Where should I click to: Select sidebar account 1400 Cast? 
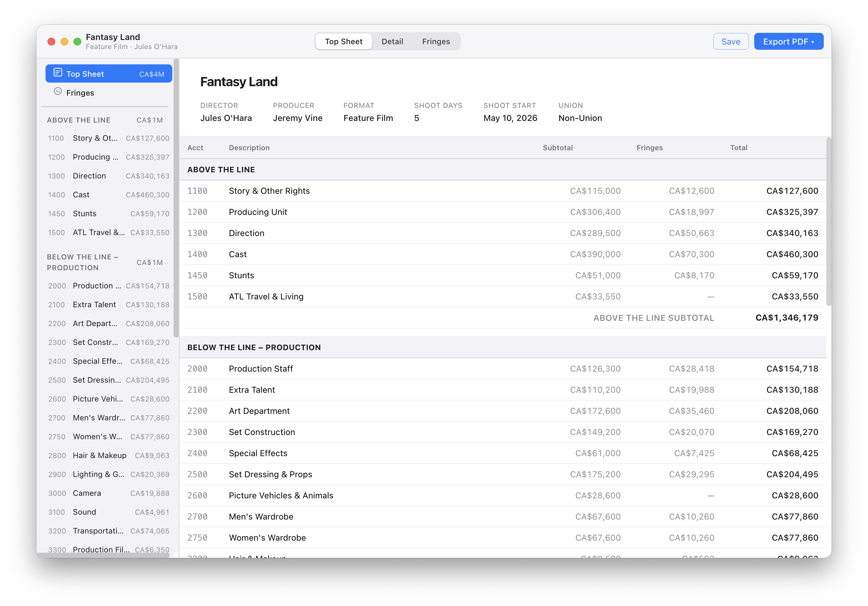click(109, 195)
